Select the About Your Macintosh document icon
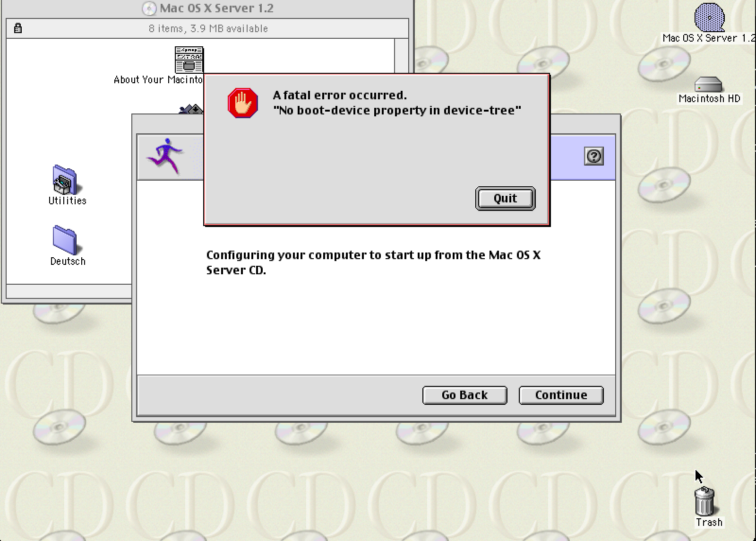 tap(189, 60)
